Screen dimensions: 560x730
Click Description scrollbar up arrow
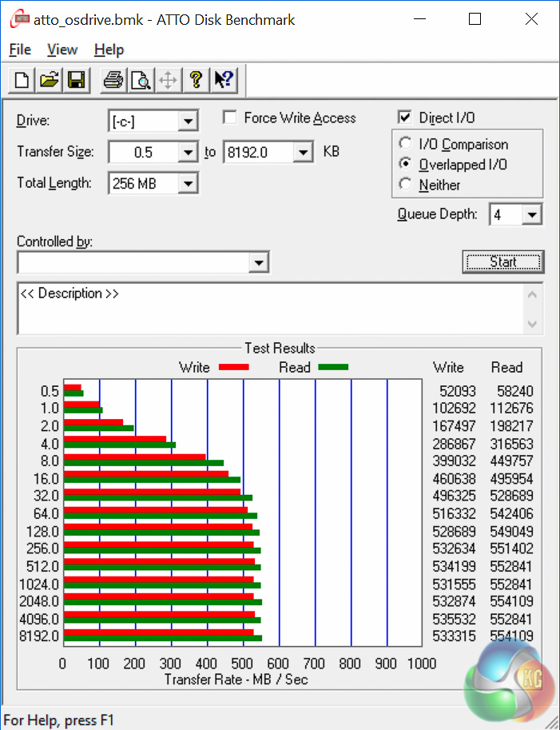533,295
